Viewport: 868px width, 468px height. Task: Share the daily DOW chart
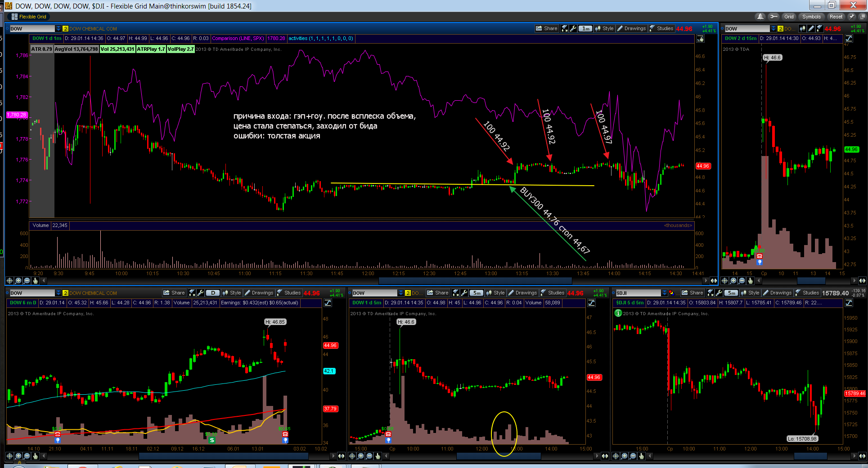point(174,293)
